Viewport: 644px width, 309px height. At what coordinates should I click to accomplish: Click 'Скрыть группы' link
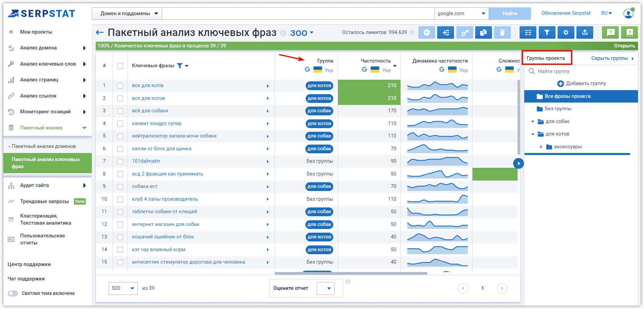(x=610, y=58)
